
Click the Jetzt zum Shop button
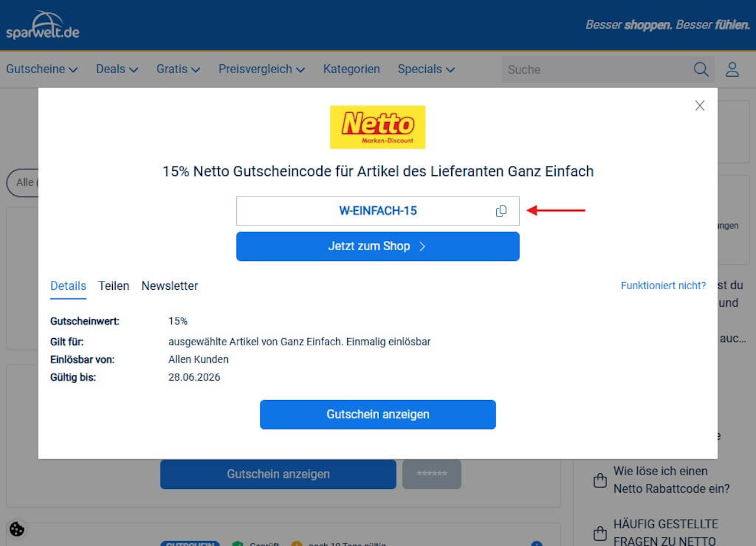tap(378, 246)
